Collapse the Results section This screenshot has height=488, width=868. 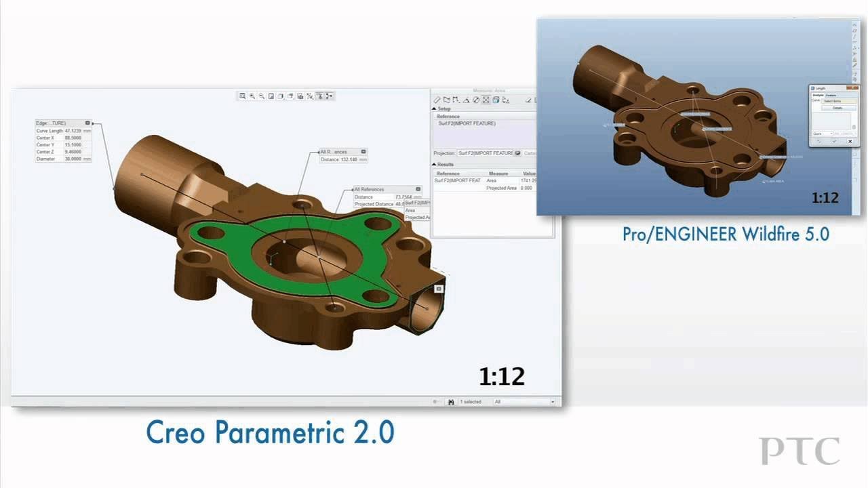[435, 165]
